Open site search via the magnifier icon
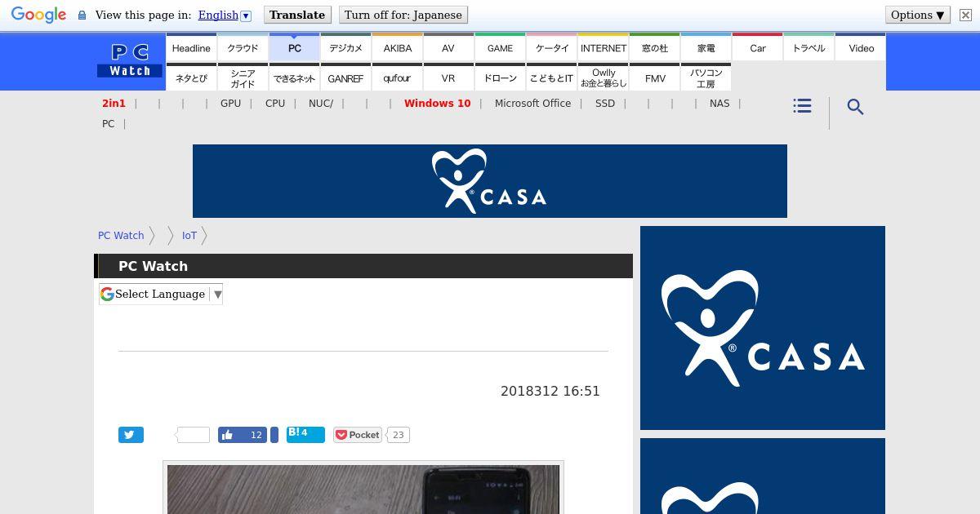Viewport: 980px width, 514px height. pos(855,107)
